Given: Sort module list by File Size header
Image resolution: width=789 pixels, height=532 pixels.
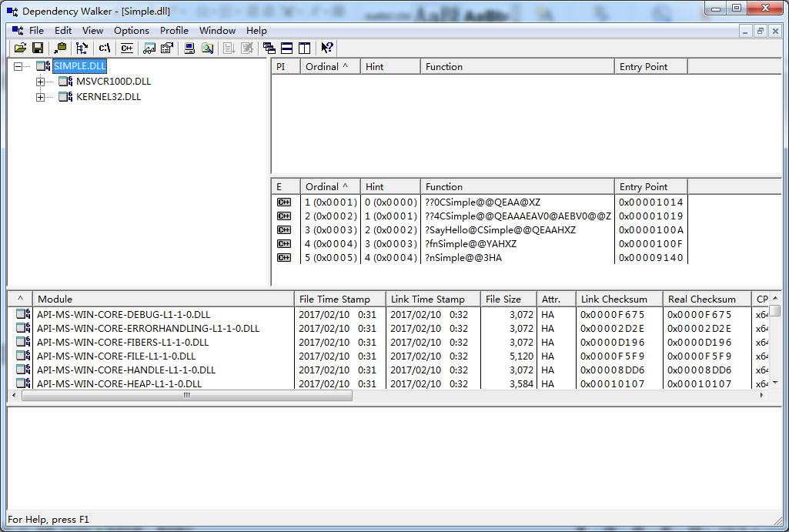Looking at the screenshot, I should point(509,299).
